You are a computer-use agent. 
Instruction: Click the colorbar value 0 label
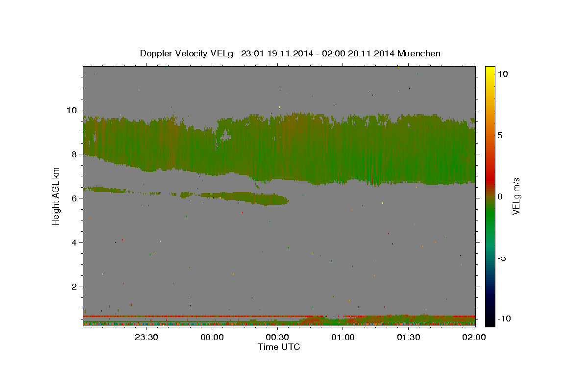(500, 196)
